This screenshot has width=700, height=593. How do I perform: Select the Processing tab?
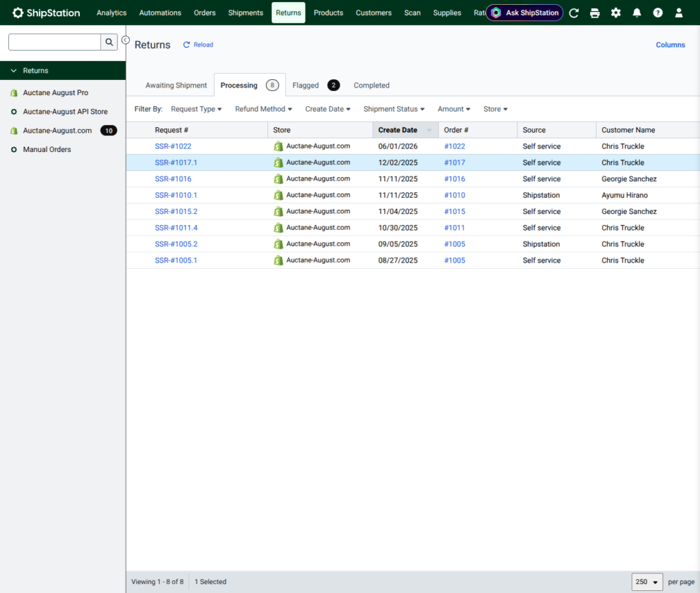pyautogui.click(x=249, y=85)
